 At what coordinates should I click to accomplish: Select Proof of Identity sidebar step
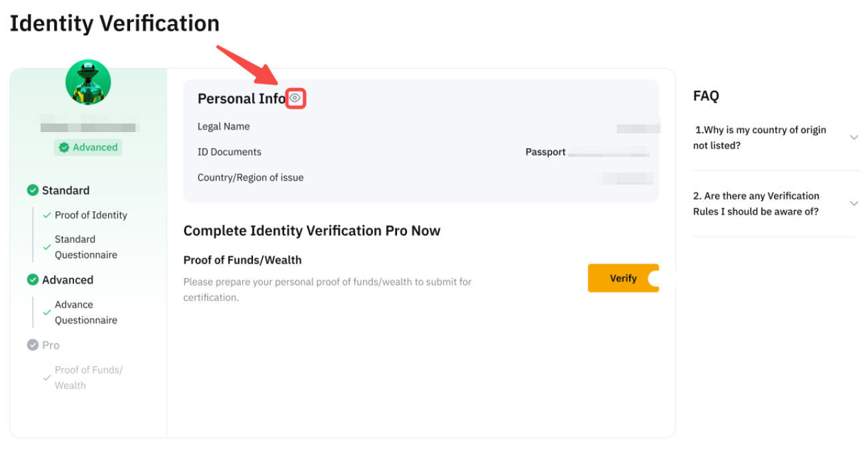click(x=91, y=215)
